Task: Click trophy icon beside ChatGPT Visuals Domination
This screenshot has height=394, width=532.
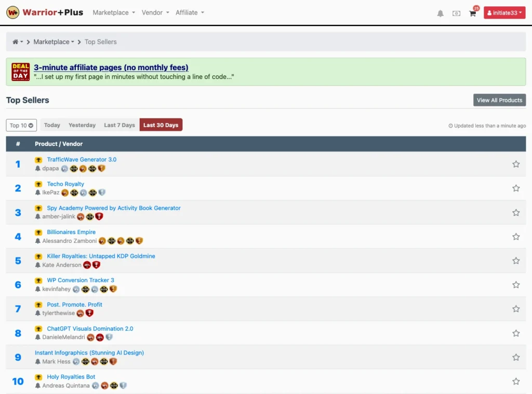Action: [38, 329]
